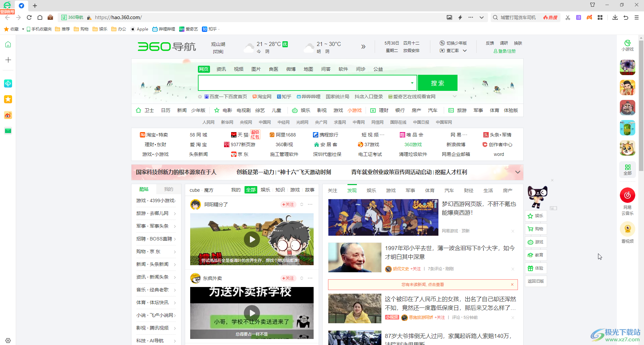Viewport: 644px width, 345px height.
Task: Open home icon in left sidebar
Action: 8,44
